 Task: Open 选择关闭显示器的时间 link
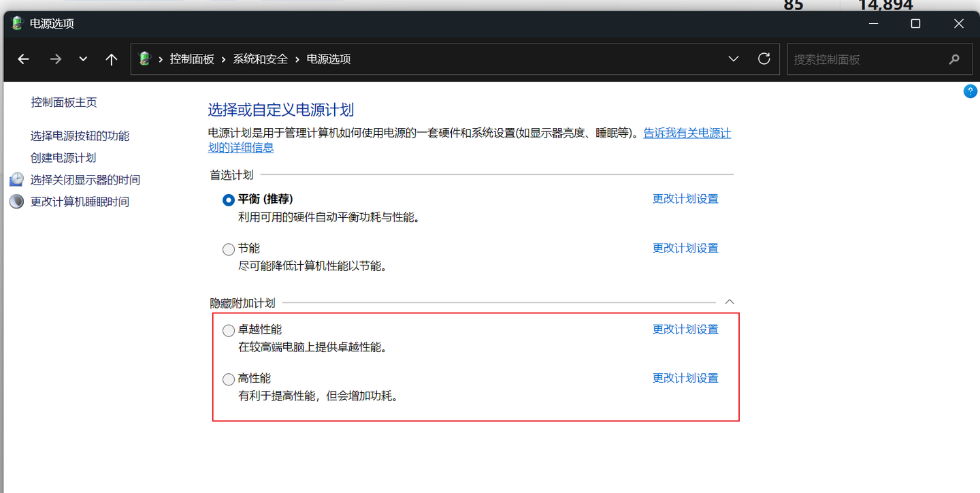click(x=85, y=180)
